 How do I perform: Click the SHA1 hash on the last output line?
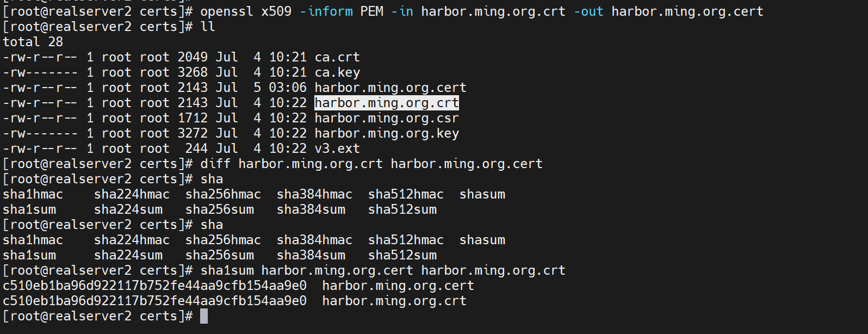pos(154,301)
